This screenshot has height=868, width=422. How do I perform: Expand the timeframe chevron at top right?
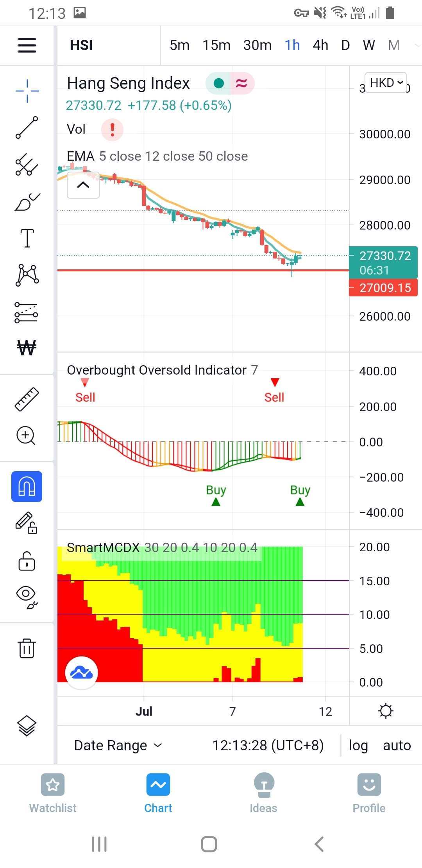coord(417,45)
